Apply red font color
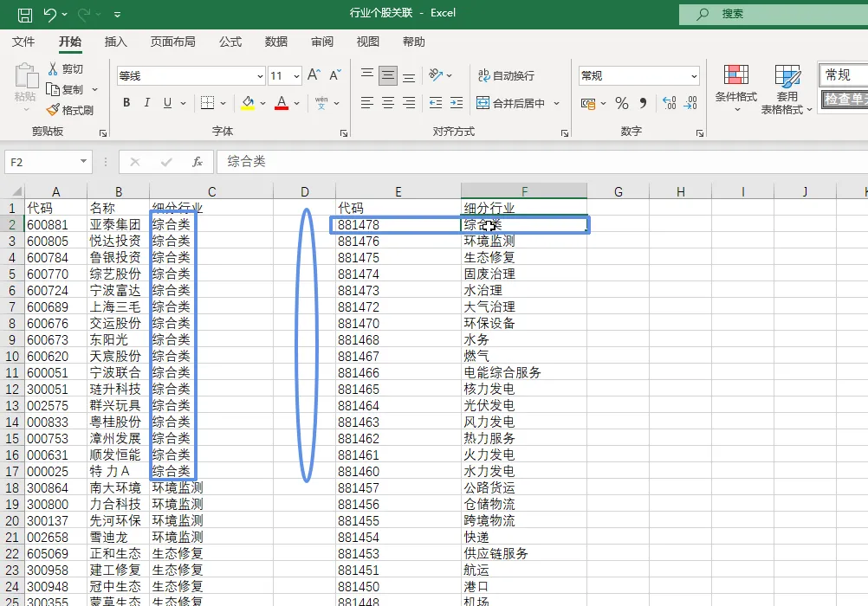 282,103
